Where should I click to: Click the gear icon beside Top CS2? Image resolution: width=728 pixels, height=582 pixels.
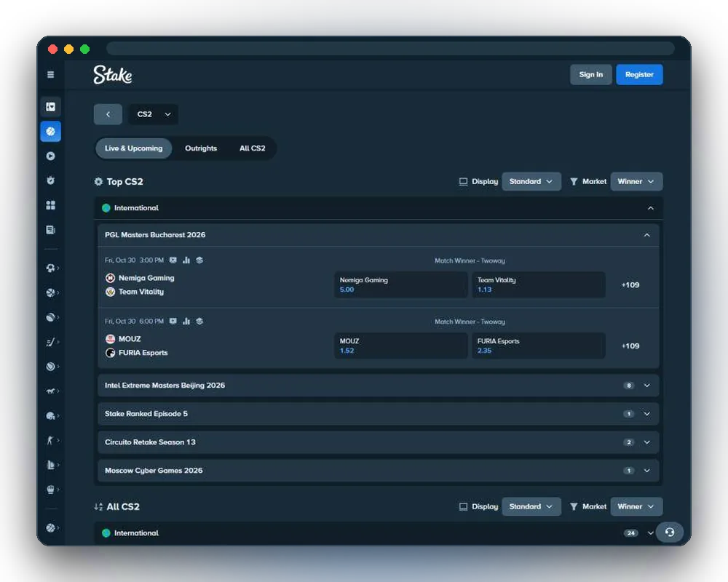(98, 181)
